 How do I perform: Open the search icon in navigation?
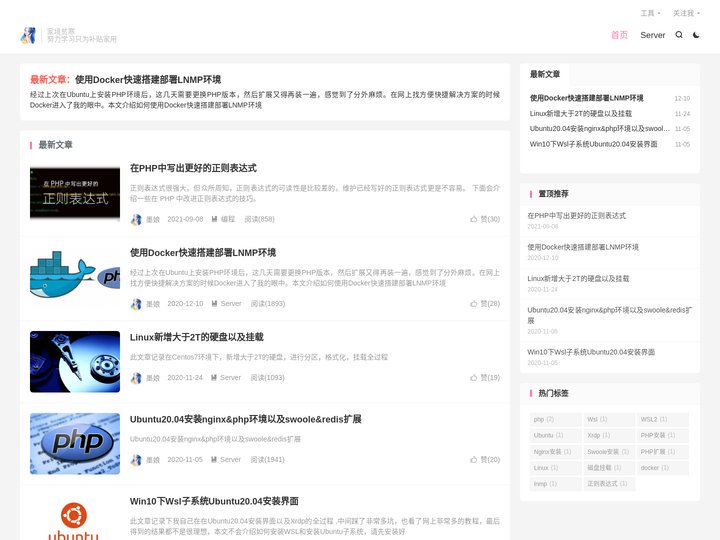coord(679,35)
